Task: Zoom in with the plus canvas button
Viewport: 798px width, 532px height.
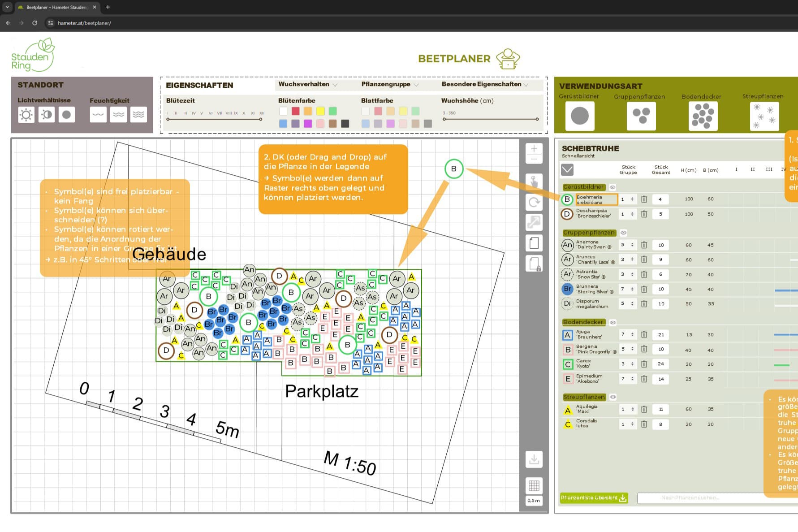Action: tap(534, 148)
